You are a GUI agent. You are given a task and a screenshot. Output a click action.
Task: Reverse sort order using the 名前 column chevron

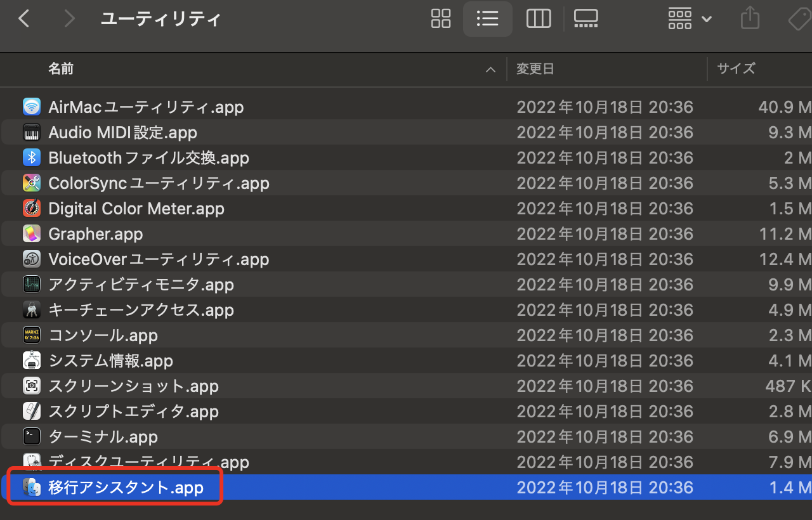pos(490,70)
